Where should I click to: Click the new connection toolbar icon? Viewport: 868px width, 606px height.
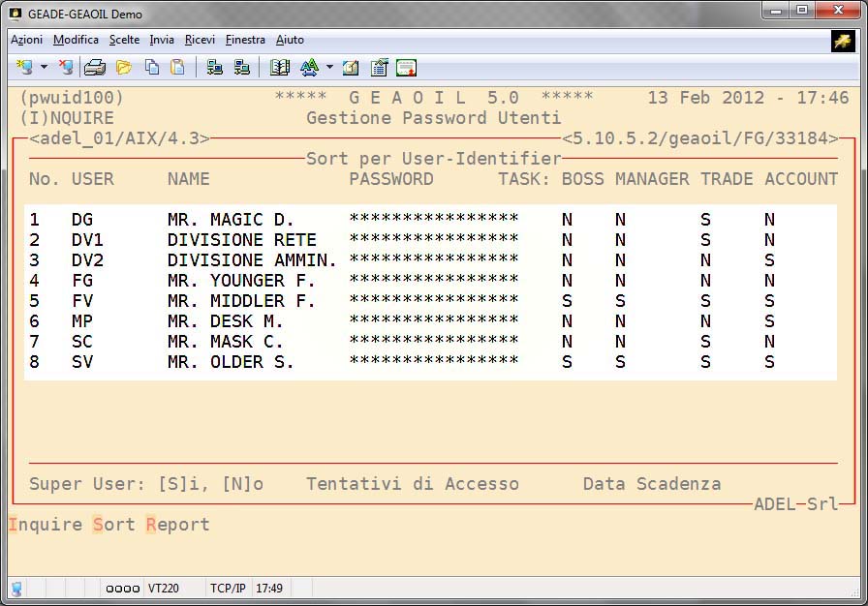coord(24,68)
